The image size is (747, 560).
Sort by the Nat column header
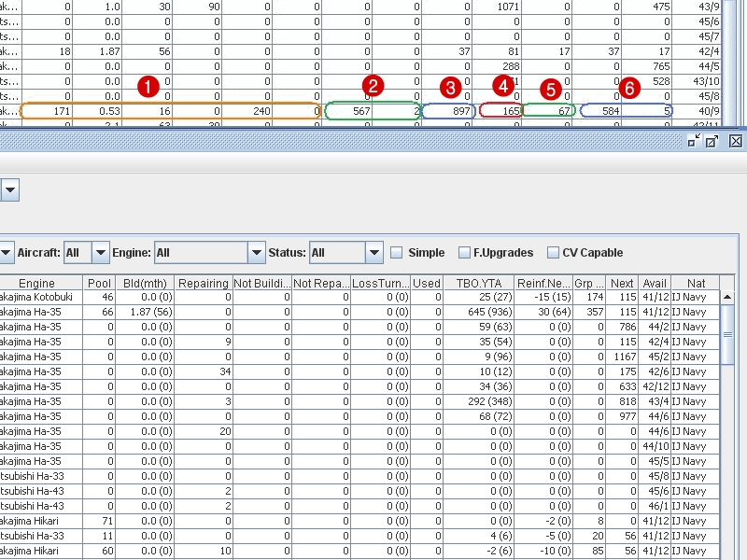[696, 284]
